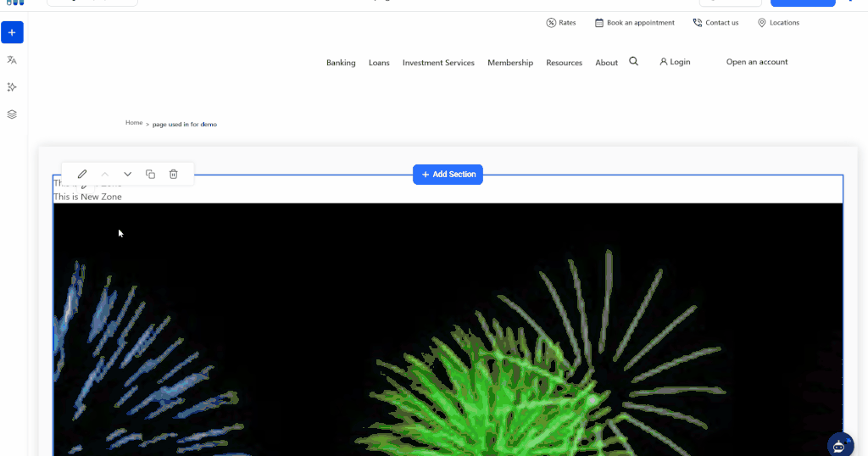Click the blue plus add button in sidebar

(12, 33)
